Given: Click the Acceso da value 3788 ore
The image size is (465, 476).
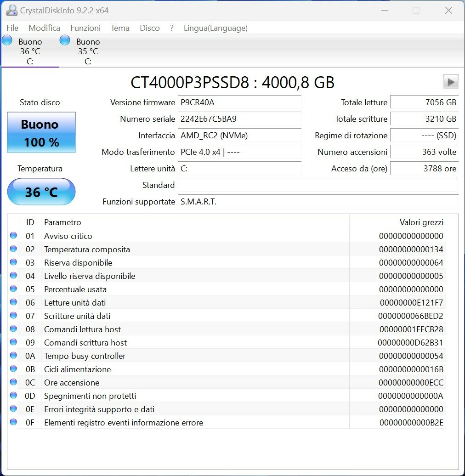Looking at the screenshot, I should [424, 169].
